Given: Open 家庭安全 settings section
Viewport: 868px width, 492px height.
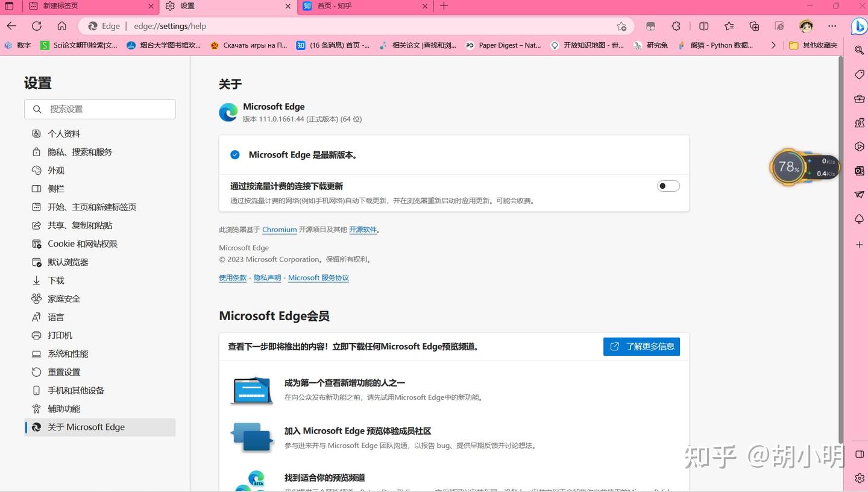Looking at the screenshot, I should point(100,298).
